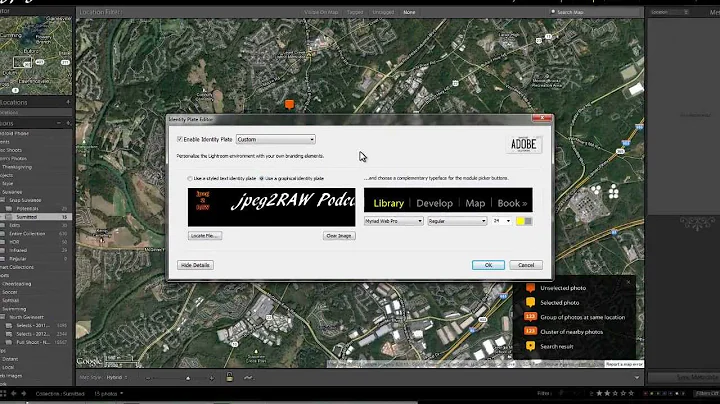Click the Collections panel plus icon
Image resolution: width=720 pixels, height=404 pixels.
coord(68,123)
